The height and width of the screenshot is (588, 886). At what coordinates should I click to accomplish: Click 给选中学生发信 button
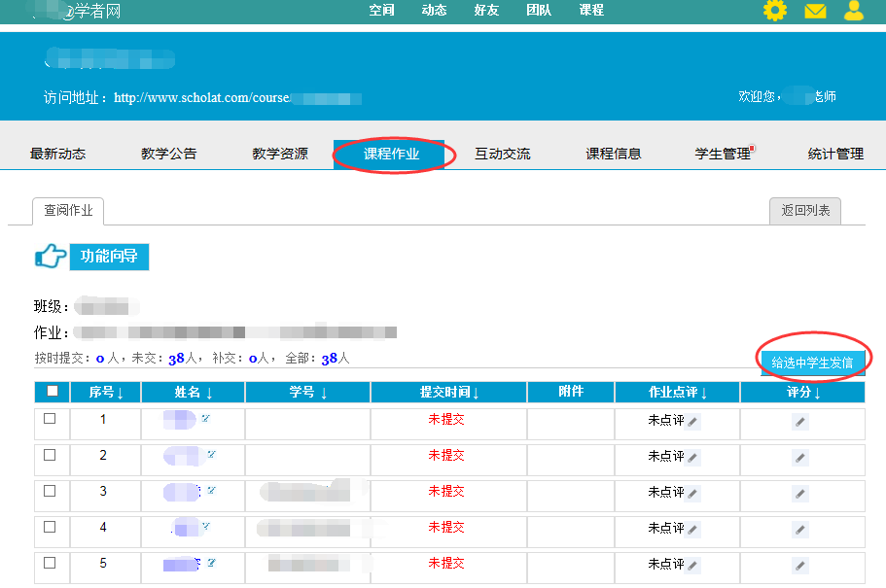(x=812, y=363)
